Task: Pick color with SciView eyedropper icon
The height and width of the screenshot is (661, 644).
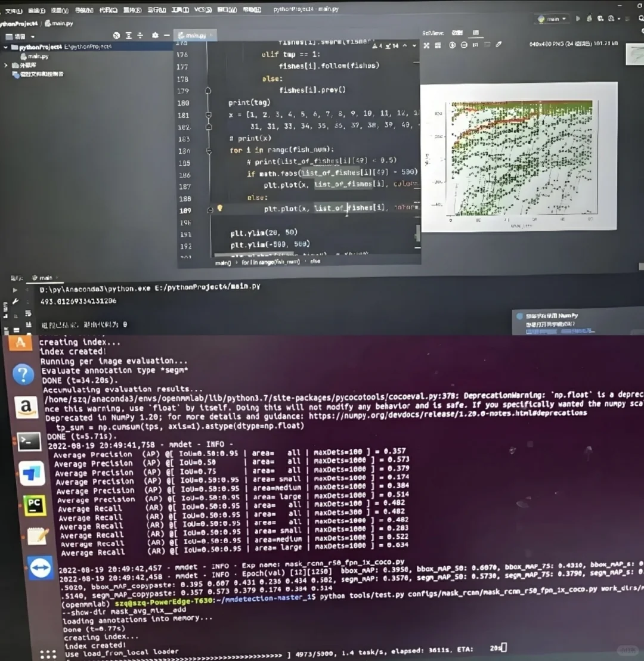Action: coord(499,44)
